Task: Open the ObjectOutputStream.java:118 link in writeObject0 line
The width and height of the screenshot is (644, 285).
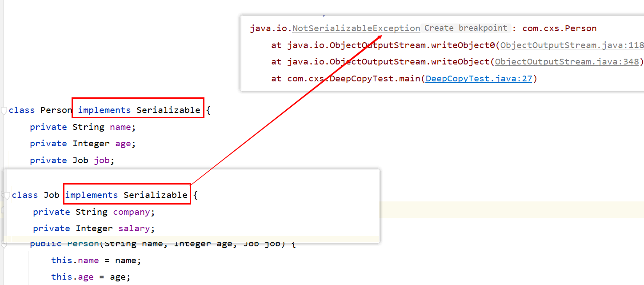Action: (572, 45)
